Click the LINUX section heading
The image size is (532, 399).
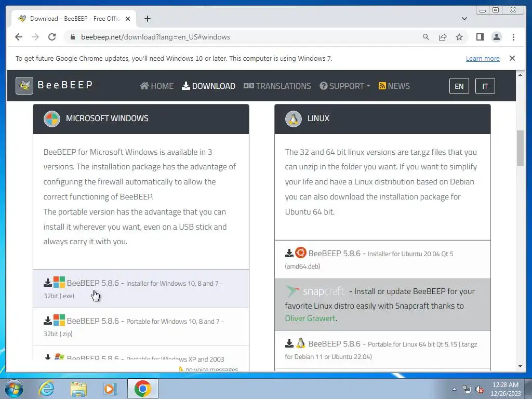318,118
